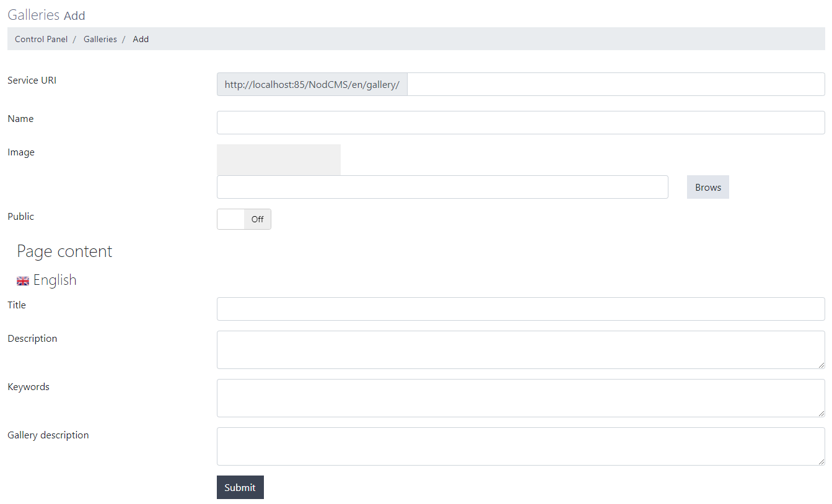The image size is (832, 504).
Task: Focus the Service URI text field
Action: [615, 84]
